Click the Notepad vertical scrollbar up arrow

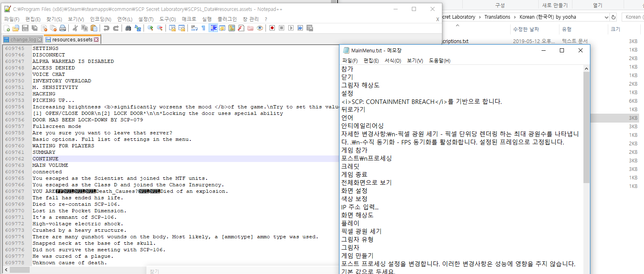(x=586, y=69)
